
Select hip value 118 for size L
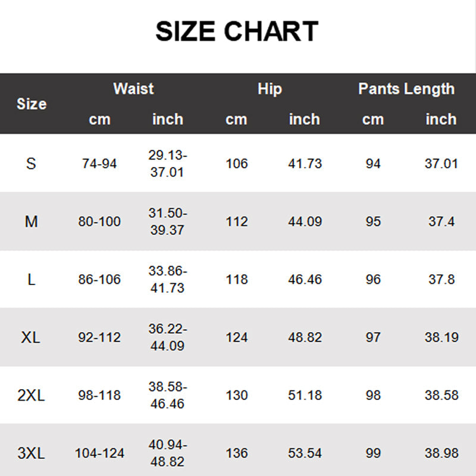click(x=237, y=280)
